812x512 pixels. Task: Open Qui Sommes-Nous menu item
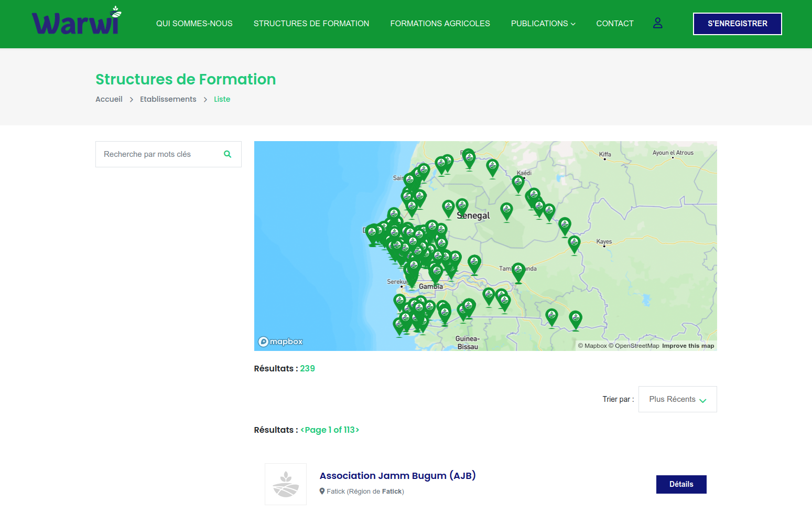tap(194, 24)
